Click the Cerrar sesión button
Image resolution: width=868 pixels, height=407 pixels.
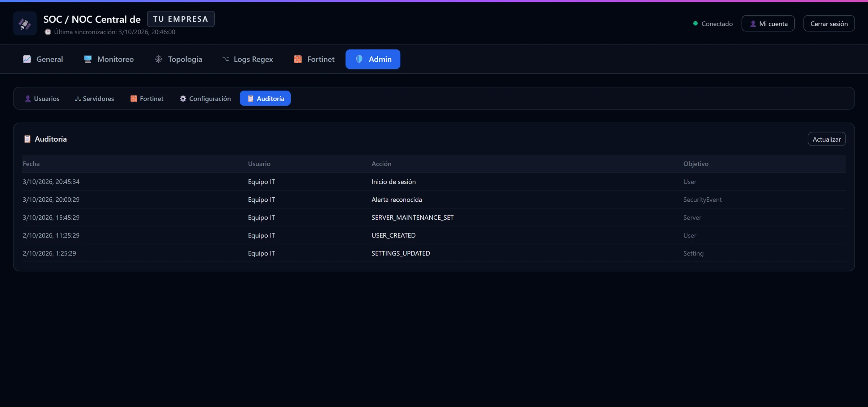coord(829,23)
